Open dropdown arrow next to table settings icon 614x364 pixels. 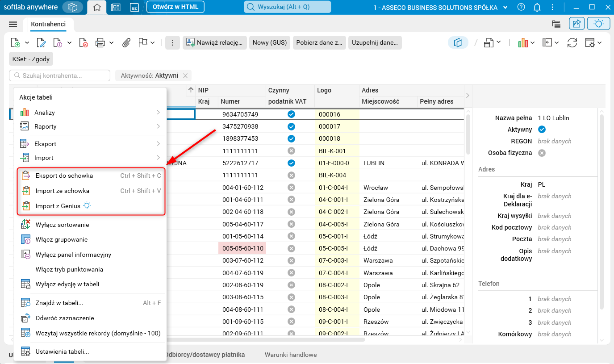point(600,42)
